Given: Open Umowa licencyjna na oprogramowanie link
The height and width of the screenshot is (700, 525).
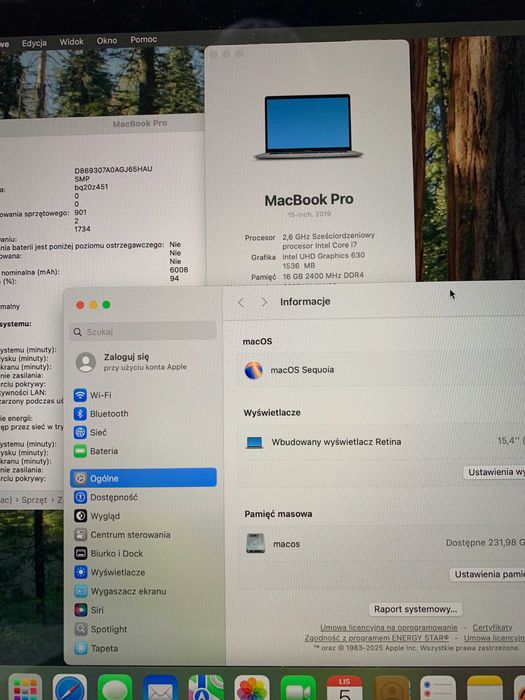Looking at the screenshot, I should (x=388, y=627).
